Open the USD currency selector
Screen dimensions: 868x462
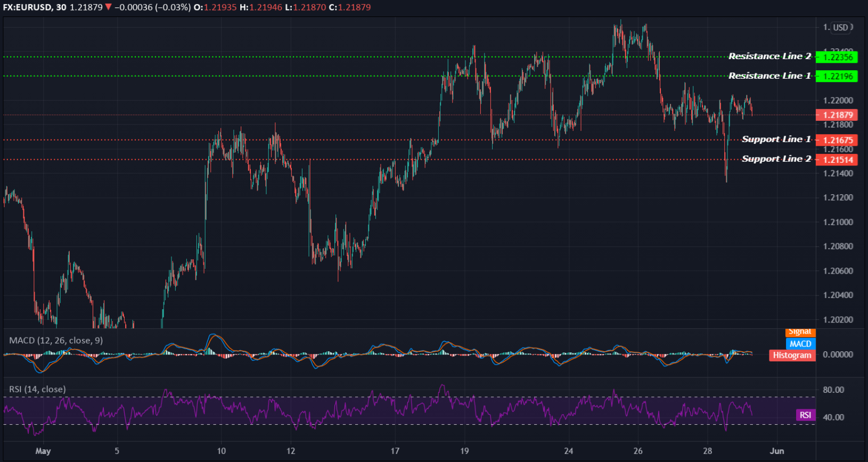841,27
